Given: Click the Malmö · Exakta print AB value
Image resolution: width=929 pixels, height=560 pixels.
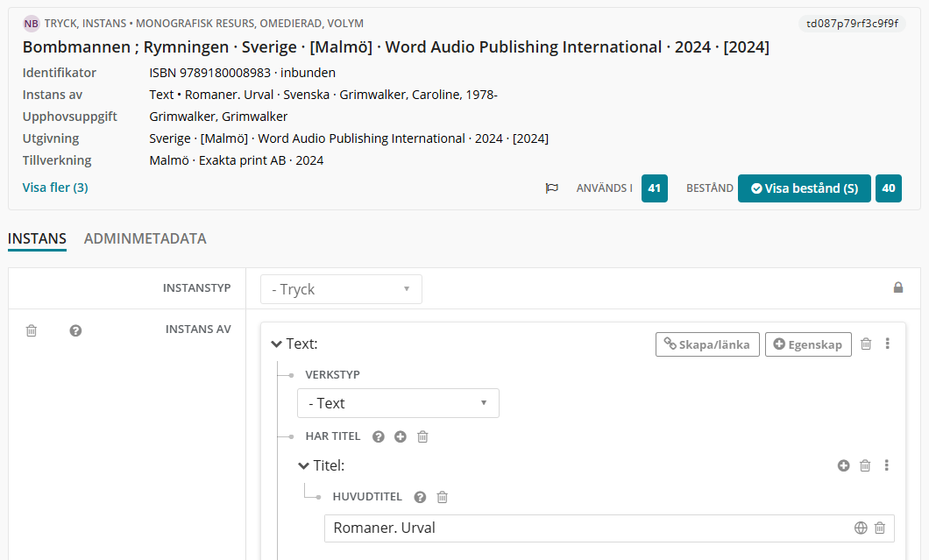Looking at the screenshot, I should (237, 160).
